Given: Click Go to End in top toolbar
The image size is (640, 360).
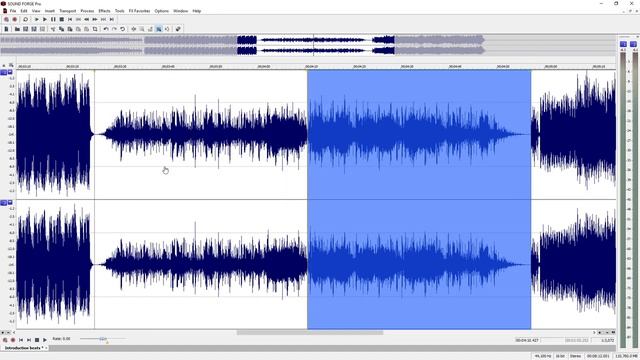Looking at the screenshot, I should pyautogui.click(x=112, y=19).
